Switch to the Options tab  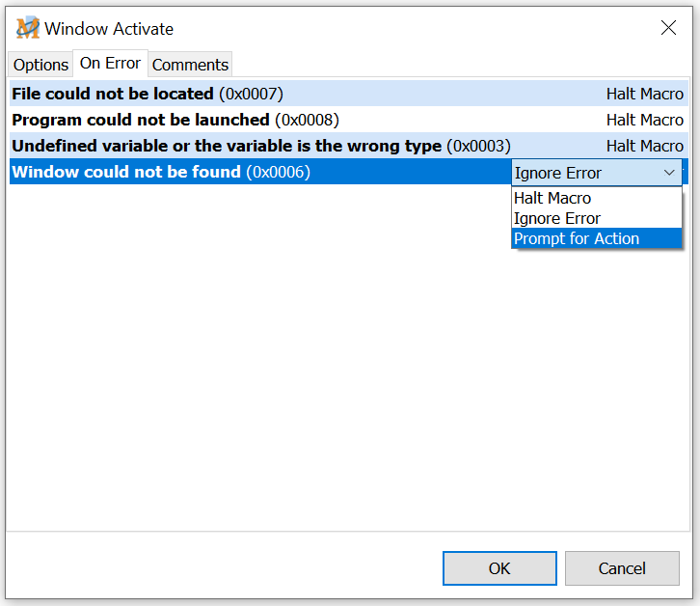[x=40, y=65]
